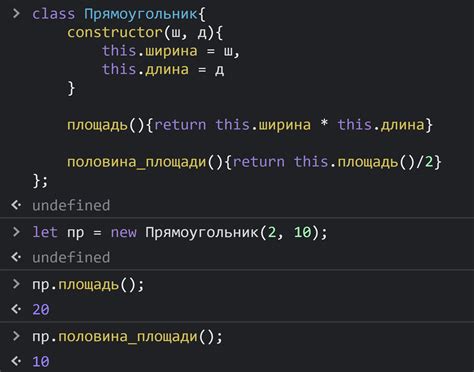
Task: Click 'return' inside the площадь method
Action: tap(180, 125)
